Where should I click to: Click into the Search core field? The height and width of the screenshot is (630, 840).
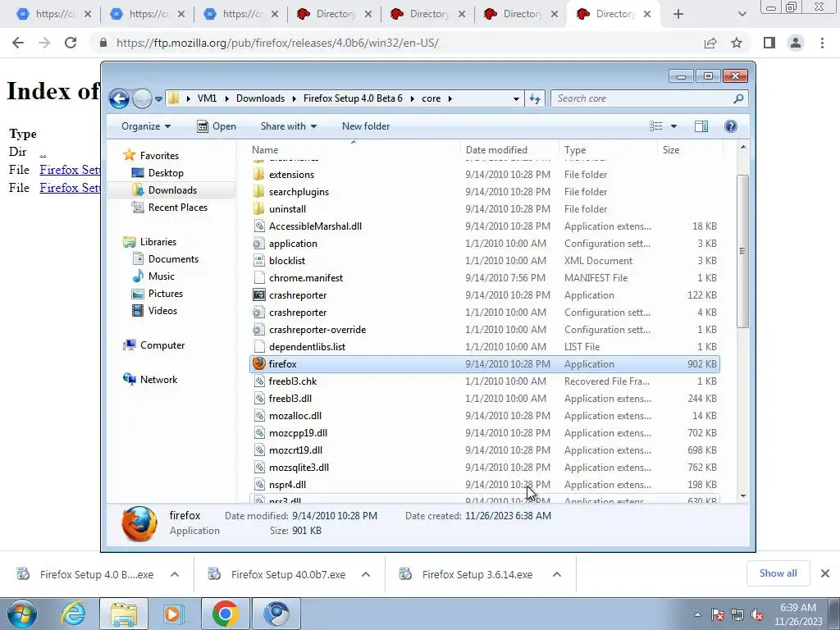coord(641,98)
